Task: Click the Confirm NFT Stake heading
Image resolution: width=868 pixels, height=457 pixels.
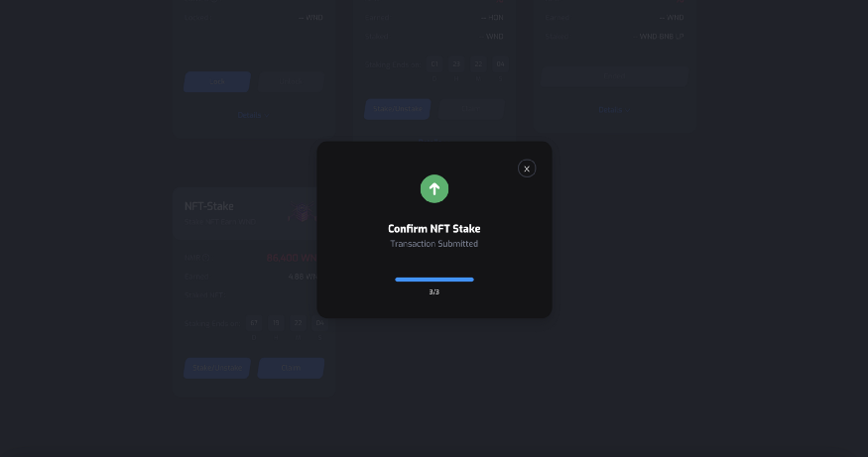Action: 434,229
